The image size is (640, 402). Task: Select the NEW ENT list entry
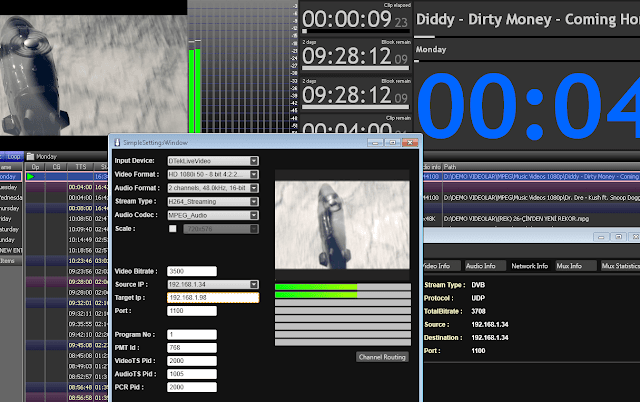coord(11,251)
